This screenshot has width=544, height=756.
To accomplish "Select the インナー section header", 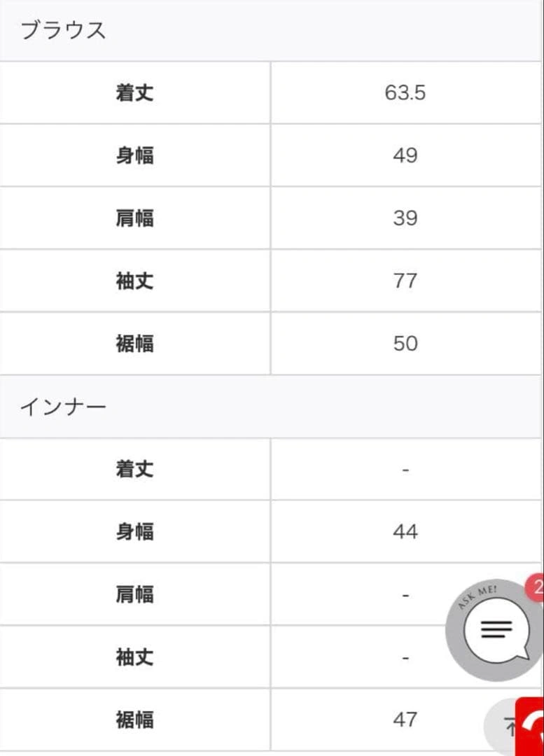I will (64, 407).
